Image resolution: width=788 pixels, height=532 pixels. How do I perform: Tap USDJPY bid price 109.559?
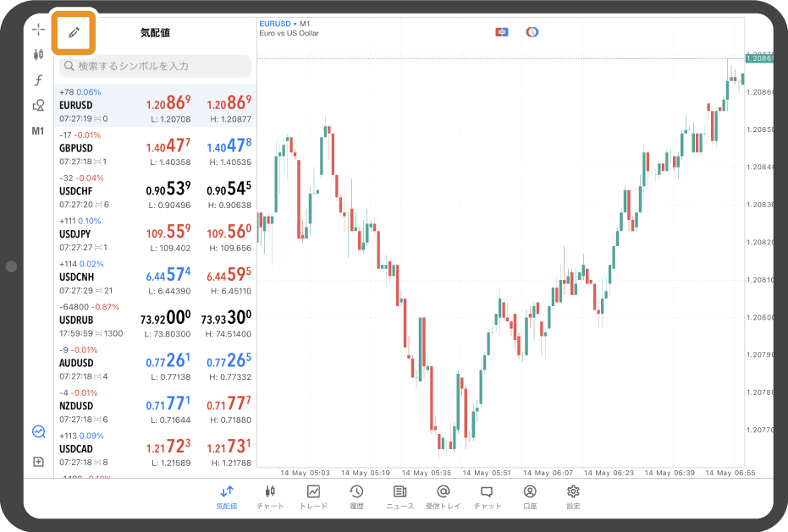pyautogui.click(x=168, y=232)
